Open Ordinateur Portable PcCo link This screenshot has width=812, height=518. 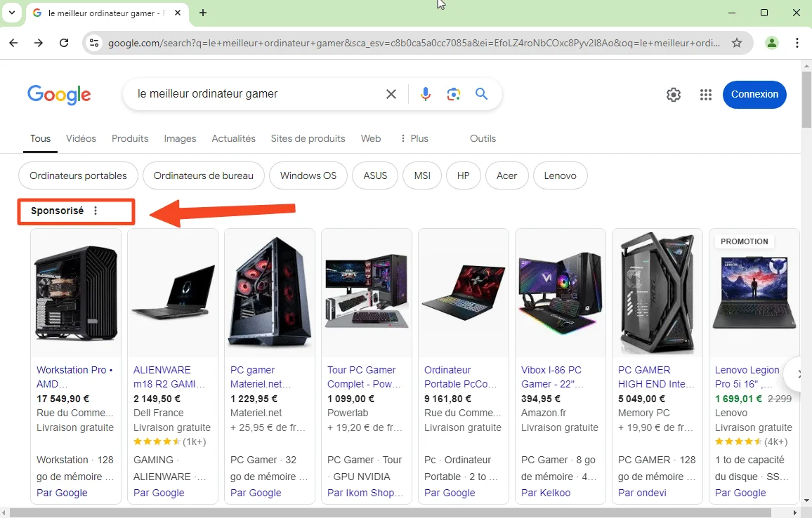pyautogui.click(x=460, y=377)
